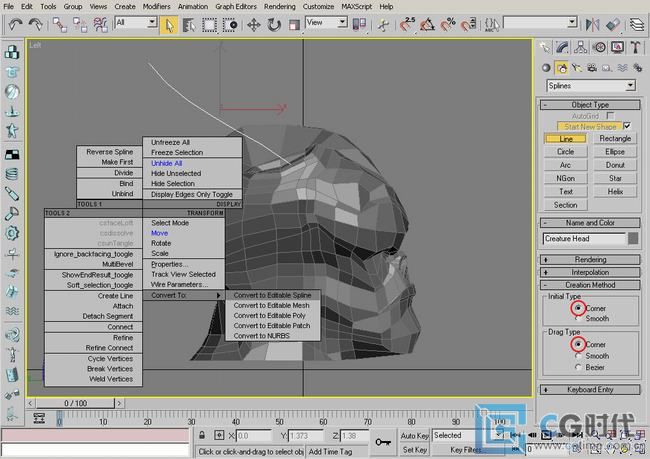Select Drag Type Corner radio button
The height and width of the screenshot is (459, 650).
pos(578,344)
